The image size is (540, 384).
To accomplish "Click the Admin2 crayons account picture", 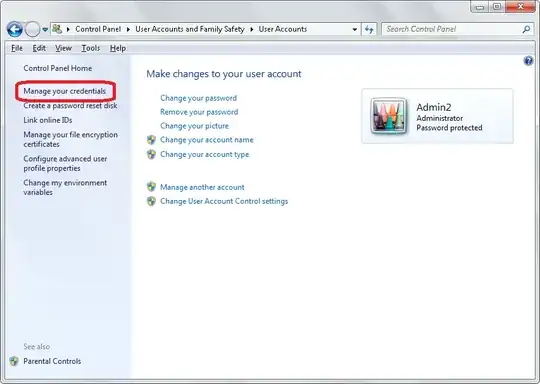I will point(389,116).
